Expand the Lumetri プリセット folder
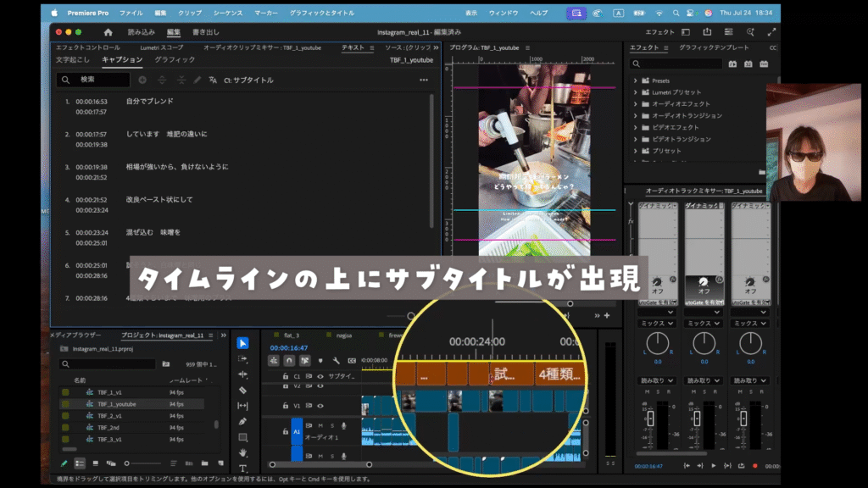Image resolution: width=868 pixels, height=488 pixels. pyautogui.click(x=636, y=92)
